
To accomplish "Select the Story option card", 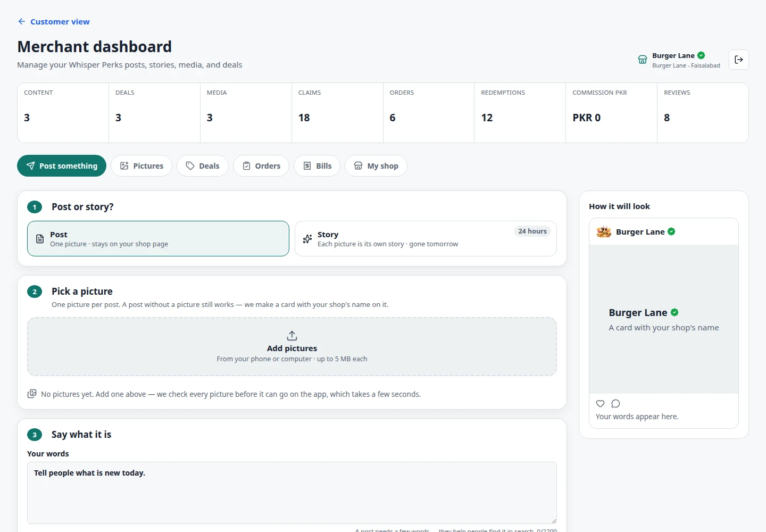I will [x=426, y=239].
